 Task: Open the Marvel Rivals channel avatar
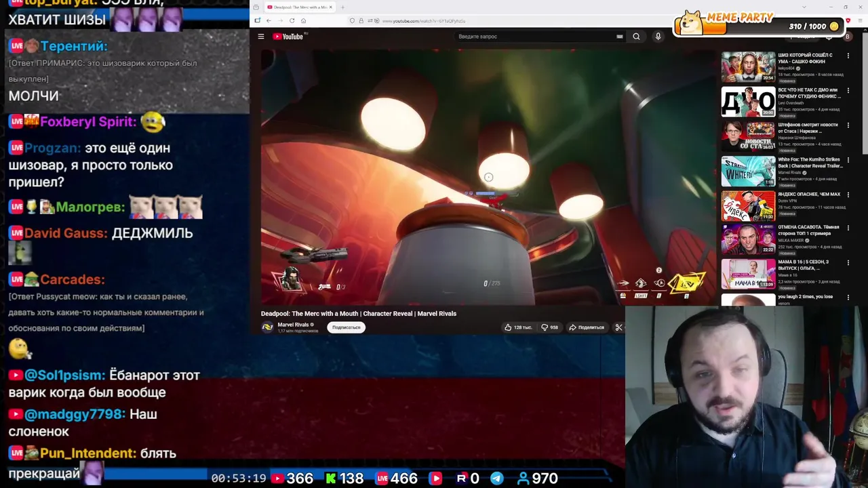click(268, 327)
